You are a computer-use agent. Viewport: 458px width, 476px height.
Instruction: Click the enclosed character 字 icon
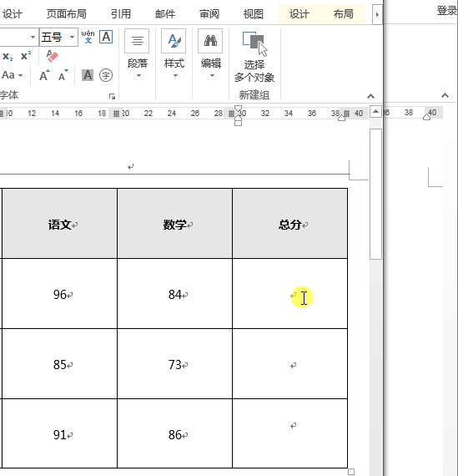(x=106, y=75)
